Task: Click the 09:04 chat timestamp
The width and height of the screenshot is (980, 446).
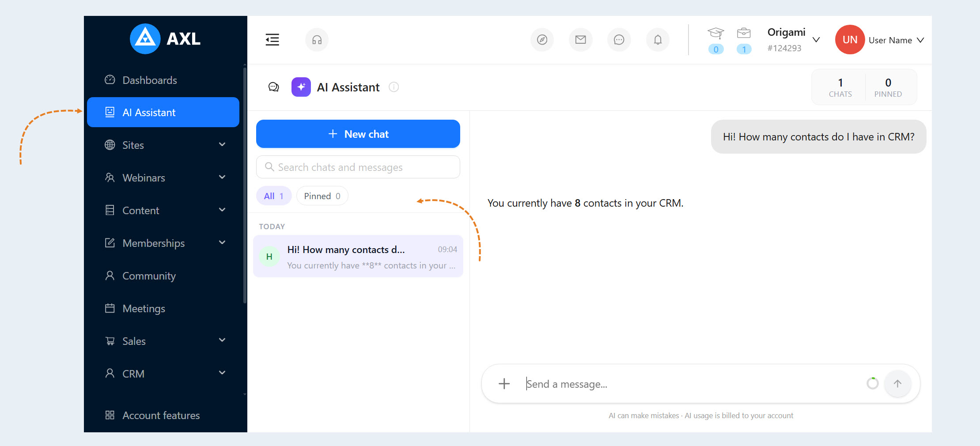Action: click(x=447, y=249)
